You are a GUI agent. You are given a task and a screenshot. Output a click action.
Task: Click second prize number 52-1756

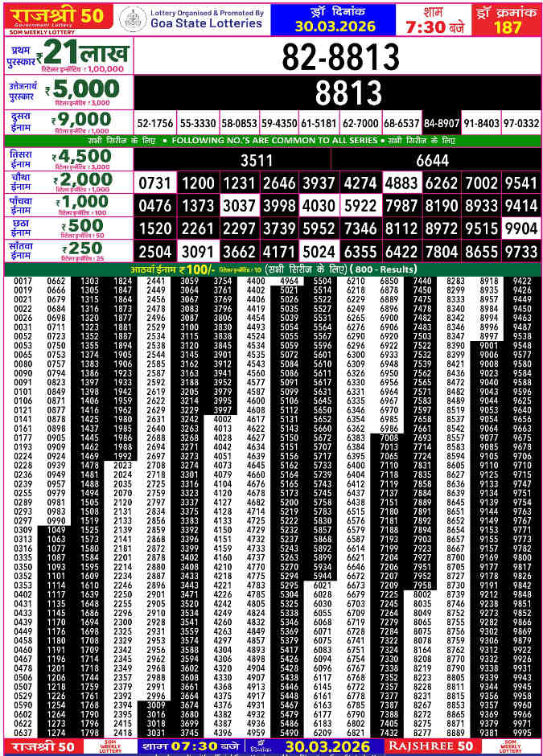(x=155, y=123)
